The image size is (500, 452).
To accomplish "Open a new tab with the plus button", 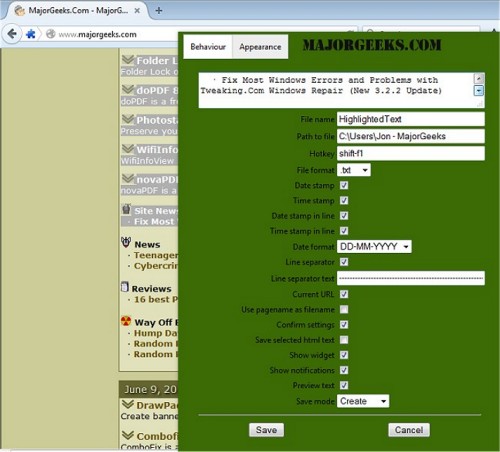I will coord(159,11).
